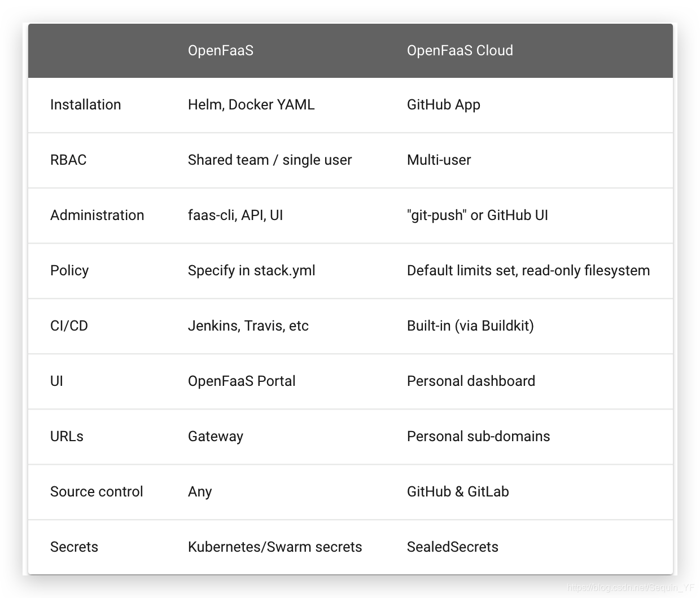
Task: Select the URLs row label
Action: click(67, 436)
